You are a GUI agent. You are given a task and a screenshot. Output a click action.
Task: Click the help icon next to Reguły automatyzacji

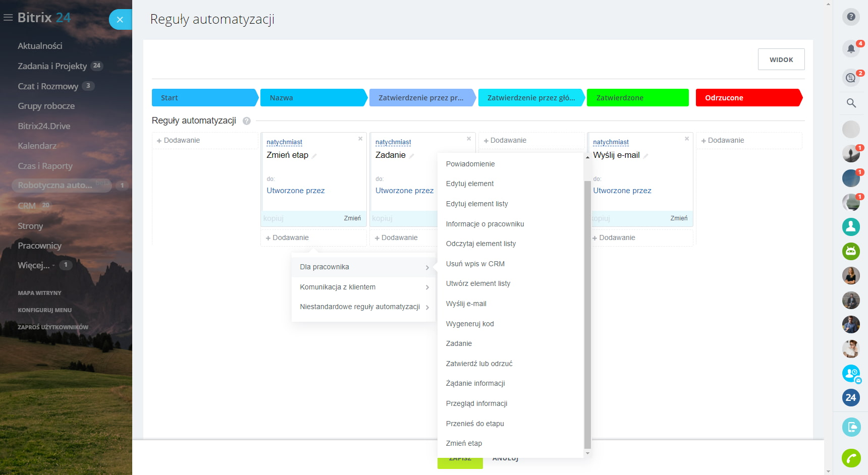(x=246, y=121)
